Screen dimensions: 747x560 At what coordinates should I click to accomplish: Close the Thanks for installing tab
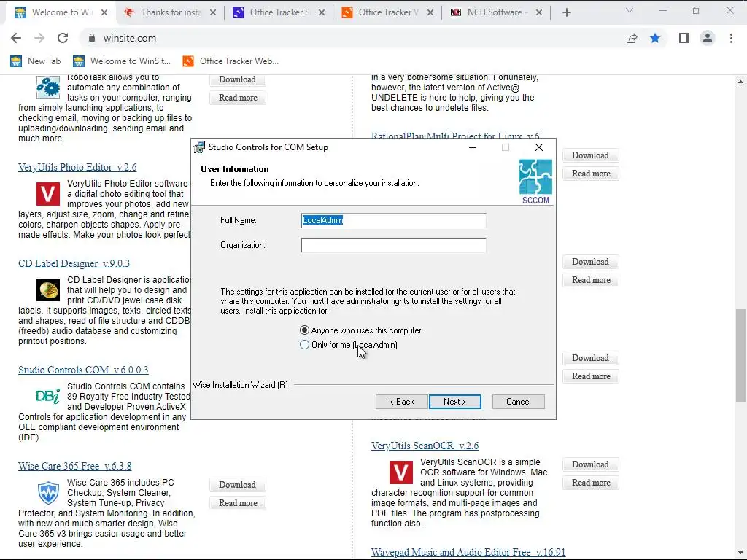tap(213, 13)
